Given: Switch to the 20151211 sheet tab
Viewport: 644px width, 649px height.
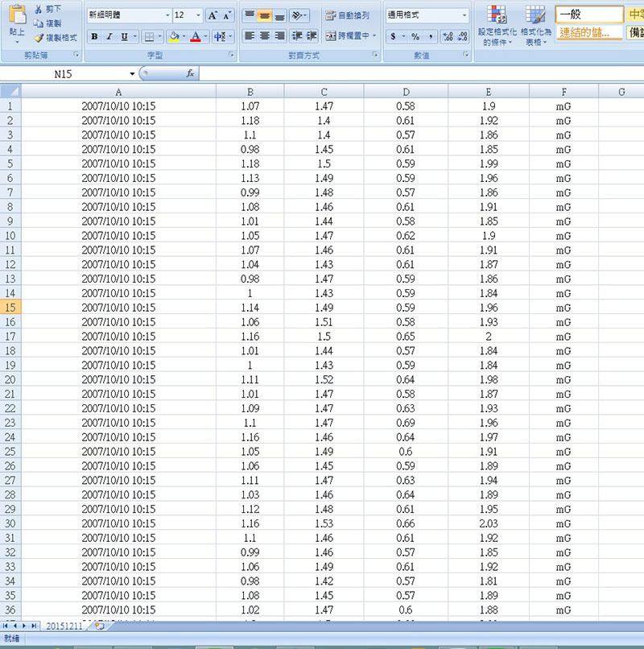Looking at the screenshot, I should 64,626.
